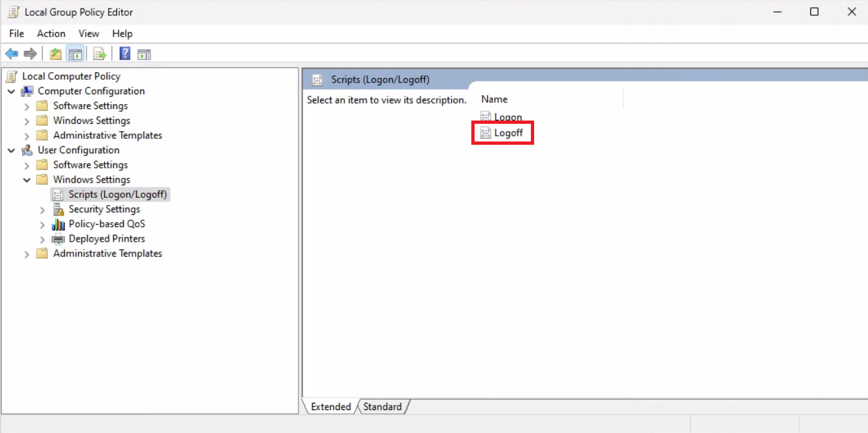Click the Logoff script icon in list
Image resolution: width=868 pixels, height=433 pixels.
[486, 133]
